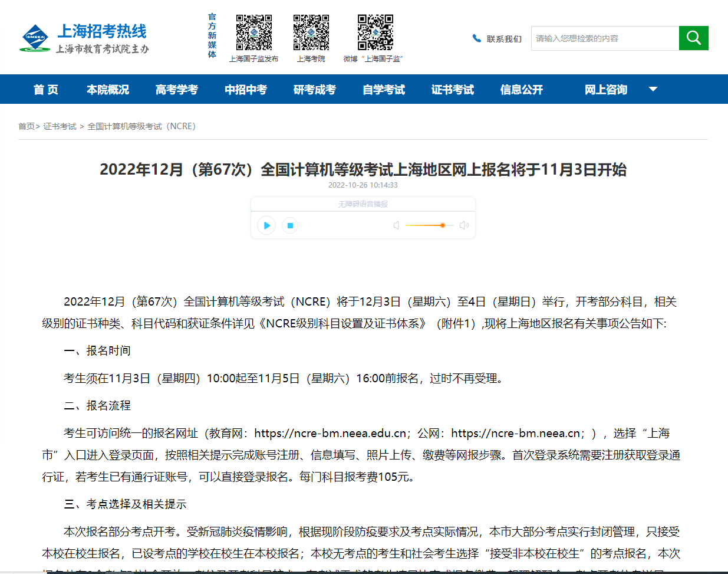
Task: Open the 首页 navigation tab
Action: (46, 90)
